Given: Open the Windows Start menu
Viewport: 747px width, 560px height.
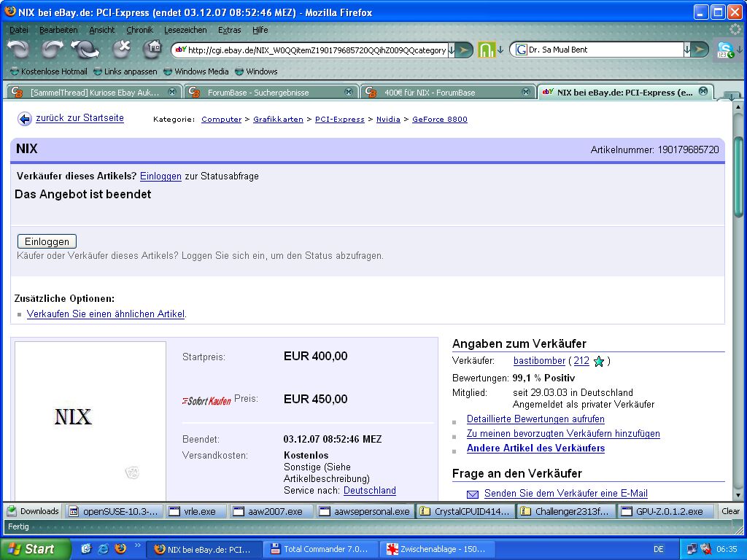Looking at the screenshot, I should (x=35, y=549).
